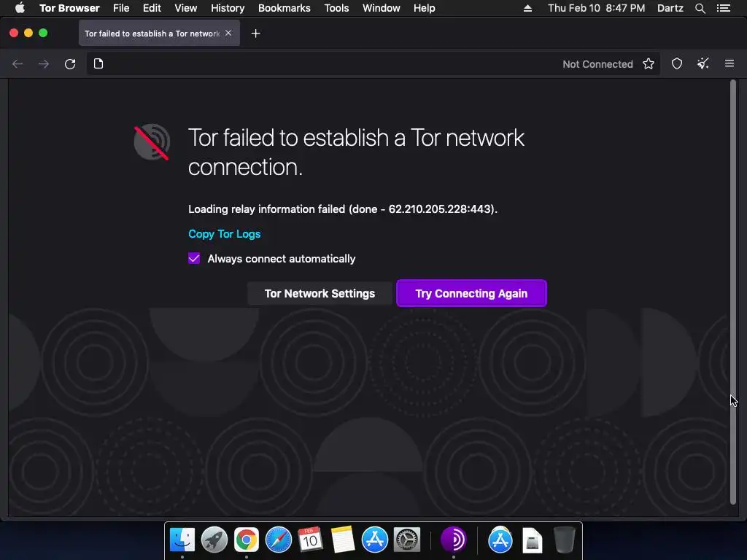Viewport: 747px width, 560px height.
Task: Open Finder from the Dock
Action: pos(182,540)
